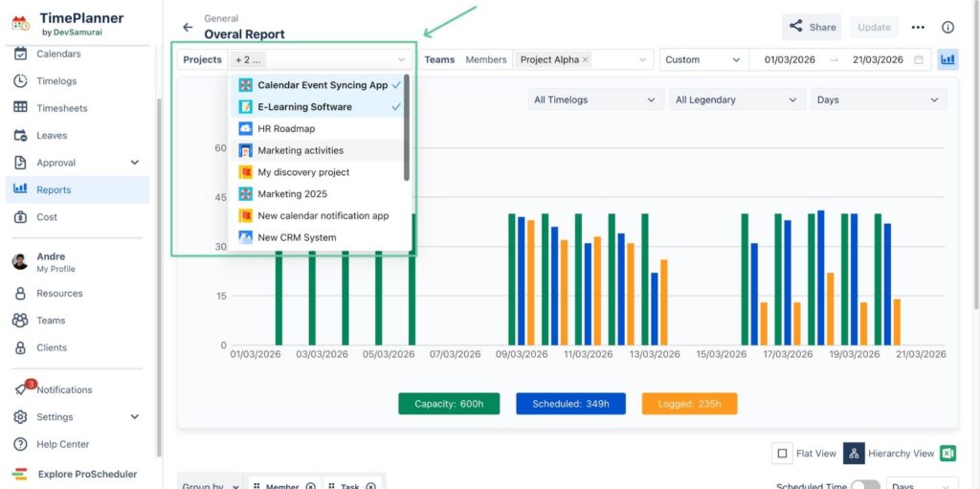The width and height of the screenshot is (980, 489).
Task: Uncheck E-Learning Software in project list
Action: (320, 107)
